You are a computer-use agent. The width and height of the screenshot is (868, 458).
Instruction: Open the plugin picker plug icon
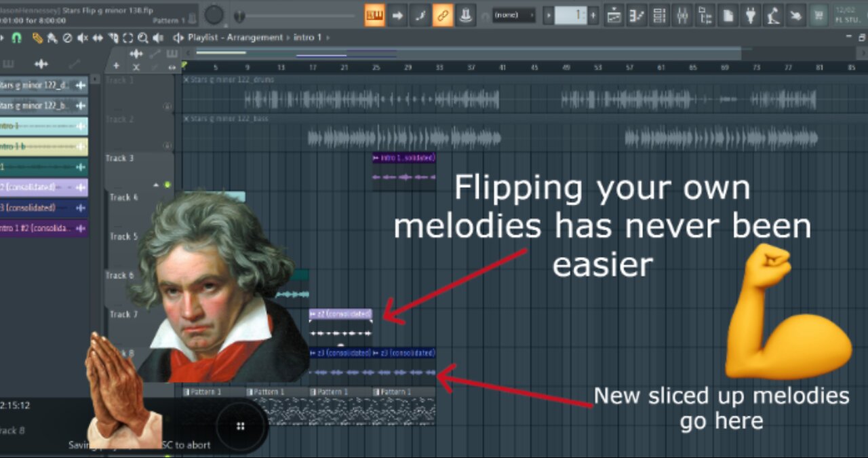(x=750, y=14)
